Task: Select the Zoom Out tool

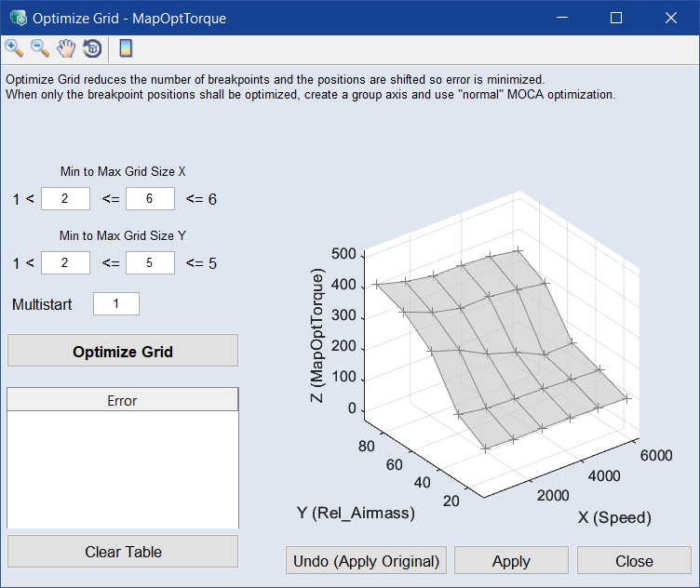Action: click(40, 48)
